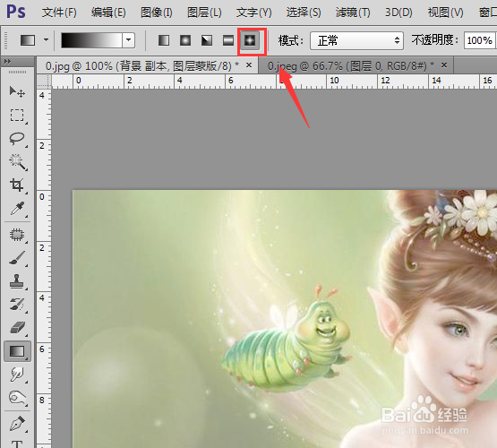The height and width of the screenshot is (448, 497).
Task: Click the opacity 100% field
Action: [x=480, y=40]
